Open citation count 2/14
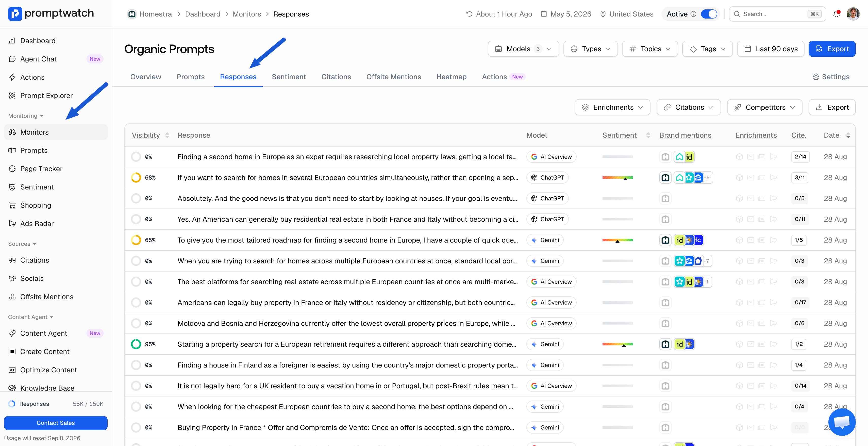Screen dimensions: 868x446 tap(800, 157)
